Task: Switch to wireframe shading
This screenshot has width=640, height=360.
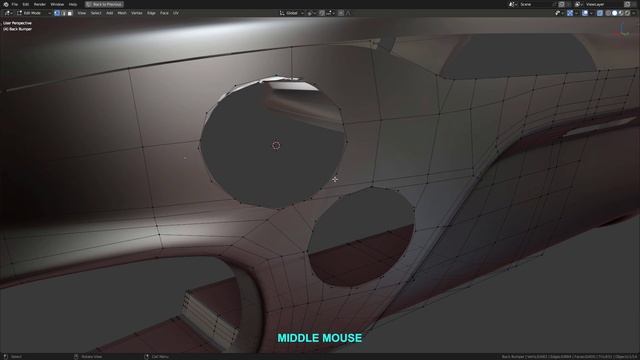Action: pos(608,13)
